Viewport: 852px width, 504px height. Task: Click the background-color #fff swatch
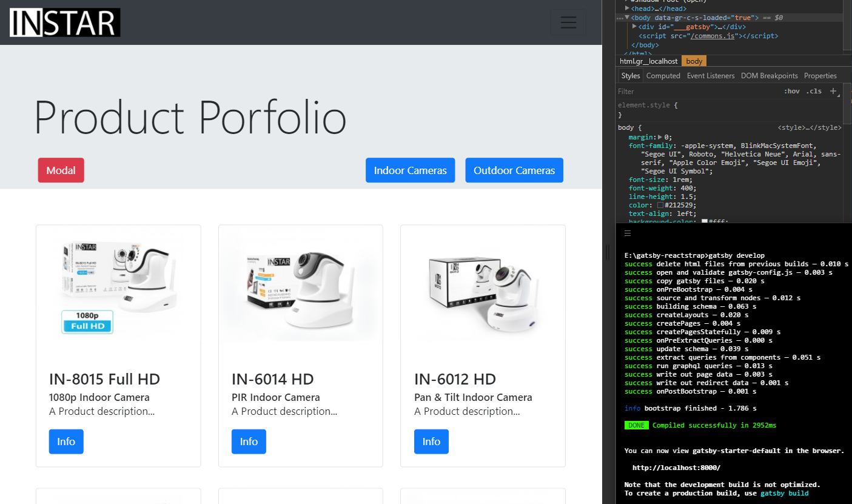pos(705,222)
